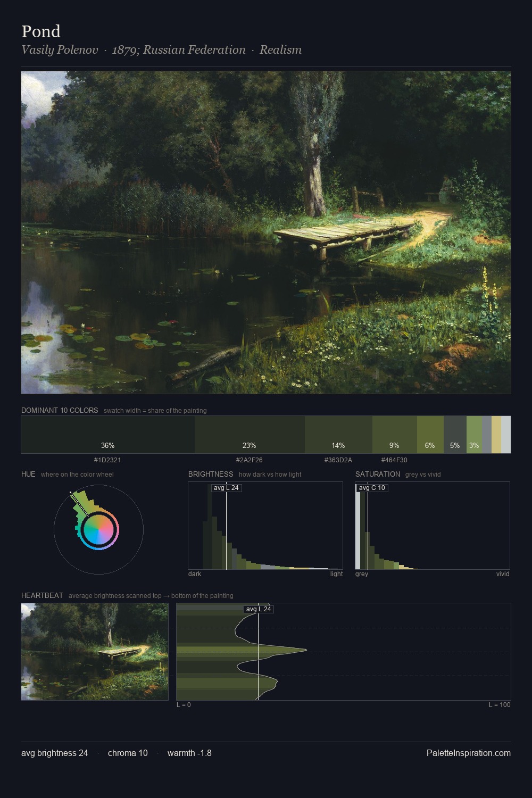Click the small painting thumbnail in Heartbeat

click(95, 652)
